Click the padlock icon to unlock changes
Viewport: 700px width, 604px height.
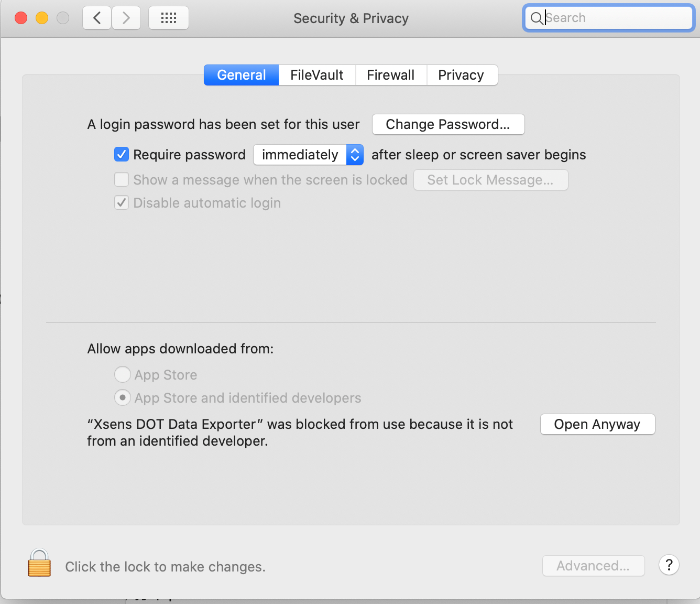click(x=39, y=563)
